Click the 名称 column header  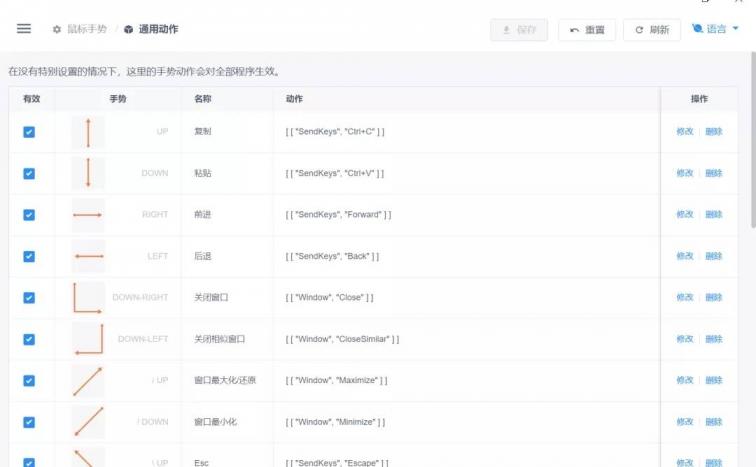click(x=202, y=99)
